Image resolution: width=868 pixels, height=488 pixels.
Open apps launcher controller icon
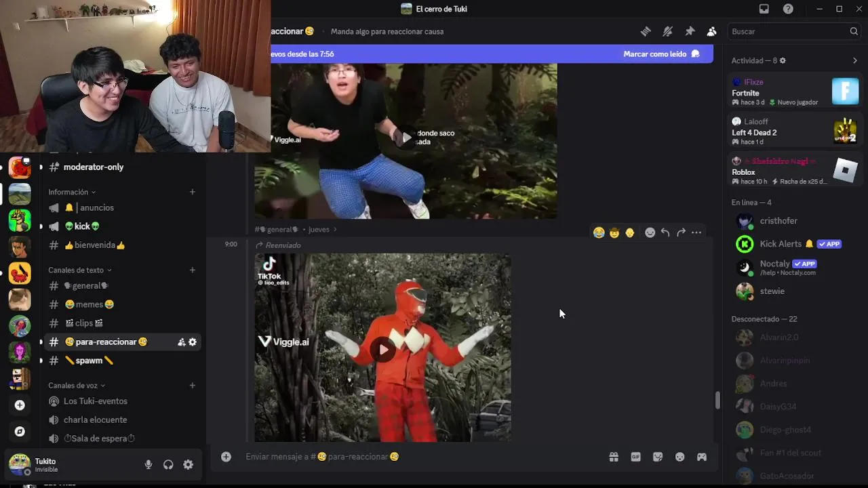point(702,457)
